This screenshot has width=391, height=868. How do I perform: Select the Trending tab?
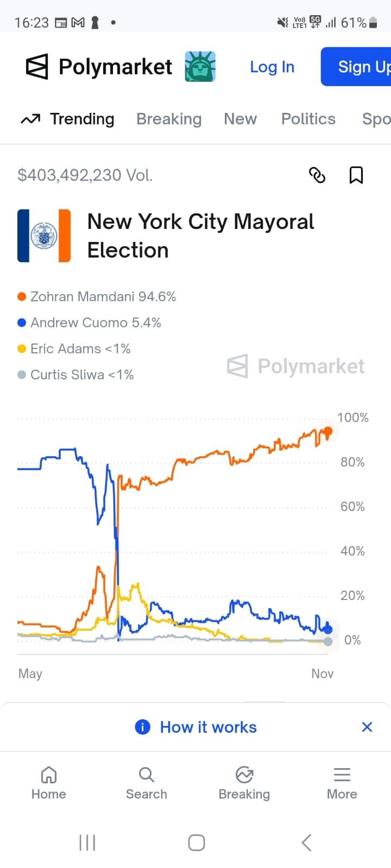coord(68,119)
